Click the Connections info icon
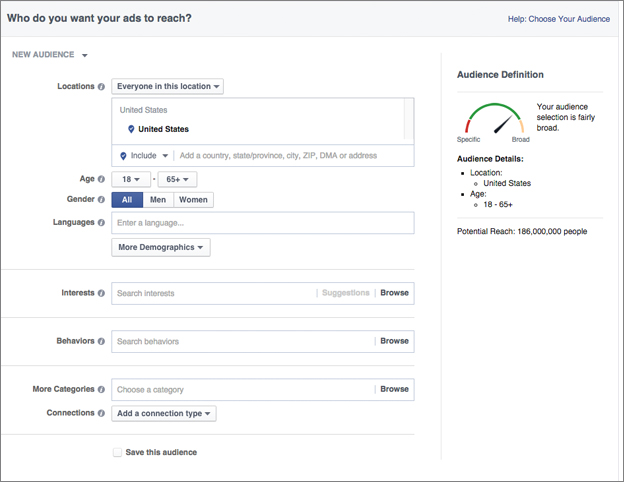 tap(102, 413)
